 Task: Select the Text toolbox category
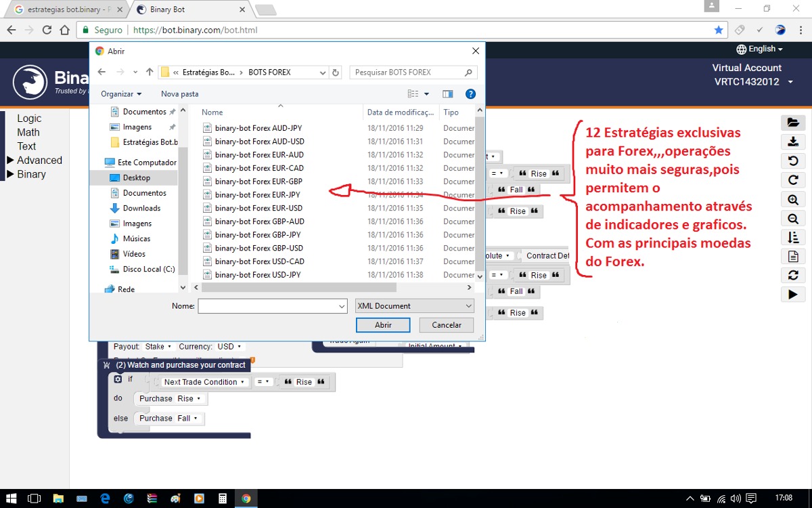(x=26, y=146)
